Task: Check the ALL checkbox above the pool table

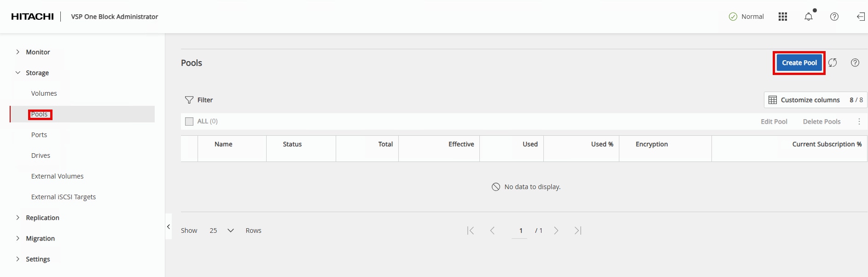Action: pyautogui.click(x=189, y=121)
